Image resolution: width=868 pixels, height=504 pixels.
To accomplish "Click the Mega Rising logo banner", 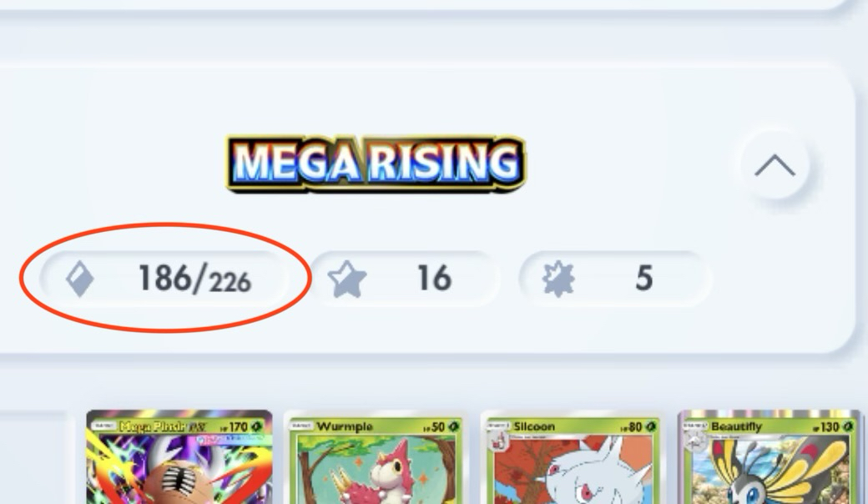I will (x=376, y=164).
